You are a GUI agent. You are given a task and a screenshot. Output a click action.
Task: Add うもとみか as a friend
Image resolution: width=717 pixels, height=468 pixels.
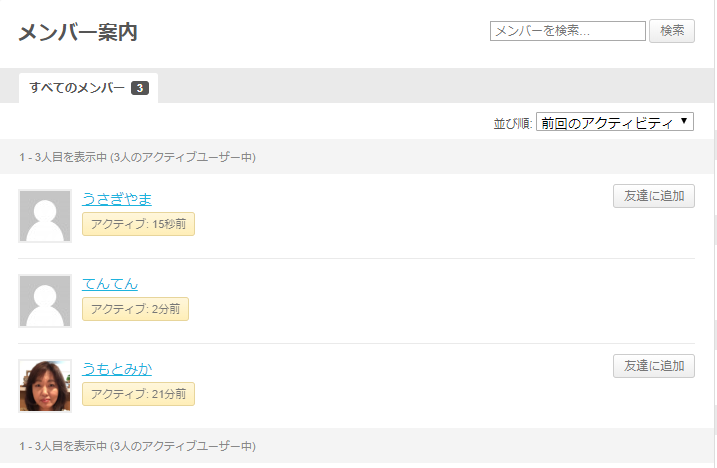pos(653,366)
